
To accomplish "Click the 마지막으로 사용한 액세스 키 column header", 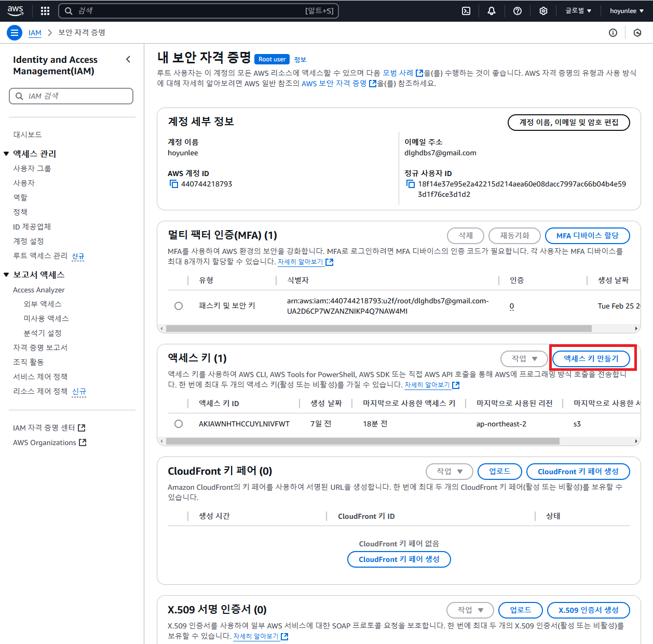I will coord(409,404).
